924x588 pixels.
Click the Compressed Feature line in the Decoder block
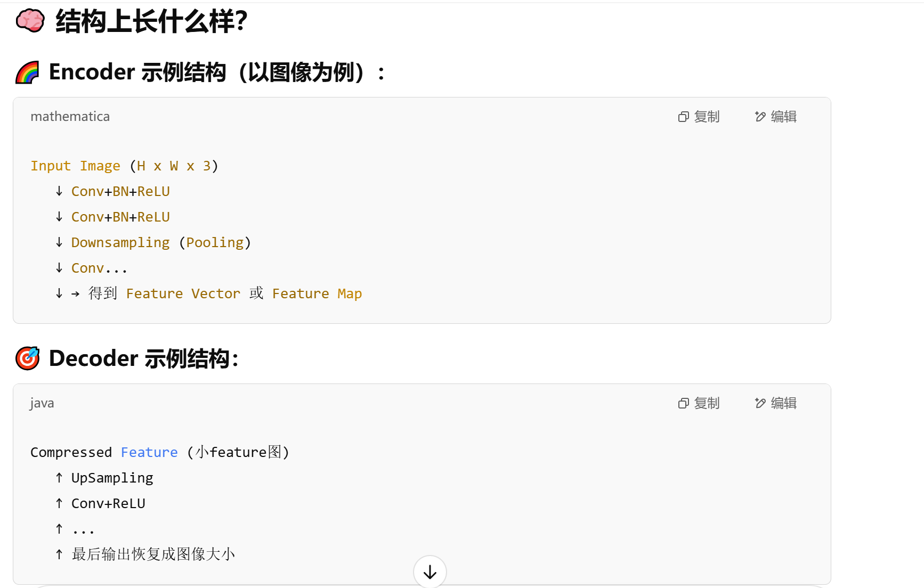point(160,452)
